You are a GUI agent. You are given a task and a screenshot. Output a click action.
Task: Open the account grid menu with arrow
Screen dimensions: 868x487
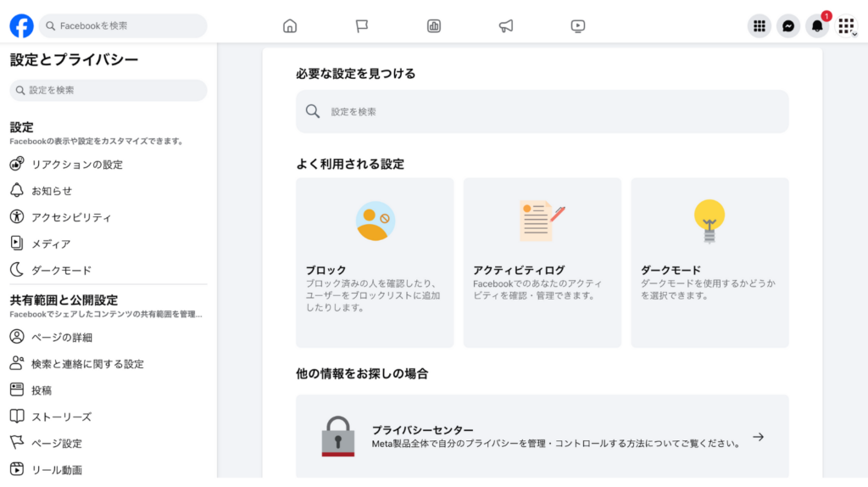846,26
